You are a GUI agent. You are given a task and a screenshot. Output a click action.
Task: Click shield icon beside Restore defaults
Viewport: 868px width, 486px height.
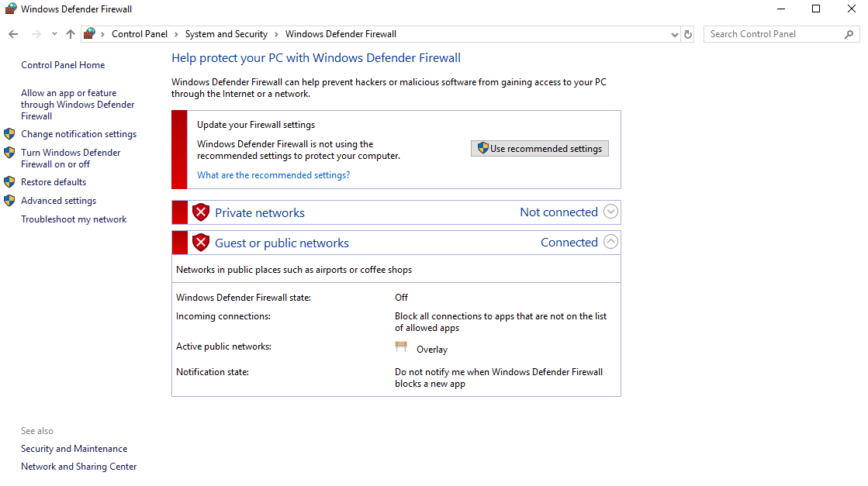pos(9,182)
